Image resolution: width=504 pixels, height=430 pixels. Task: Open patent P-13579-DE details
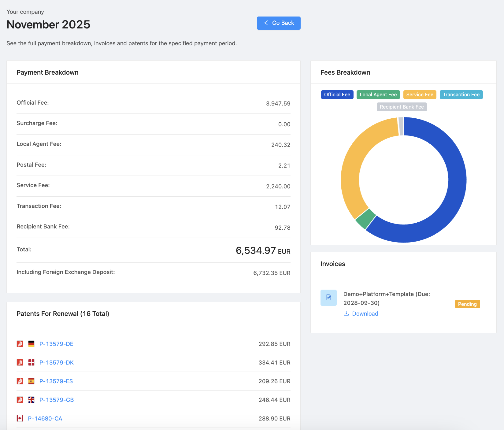coord(57,344)
